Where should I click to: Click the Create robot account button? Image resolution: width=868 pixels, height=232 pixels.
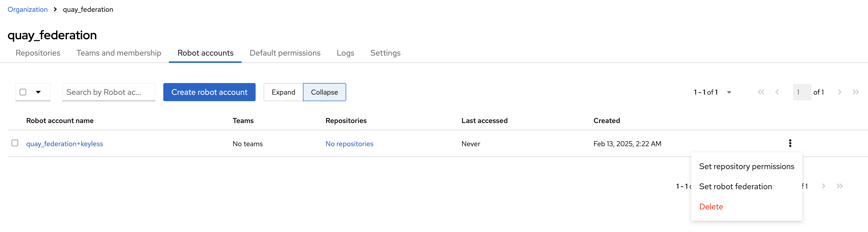209,92
